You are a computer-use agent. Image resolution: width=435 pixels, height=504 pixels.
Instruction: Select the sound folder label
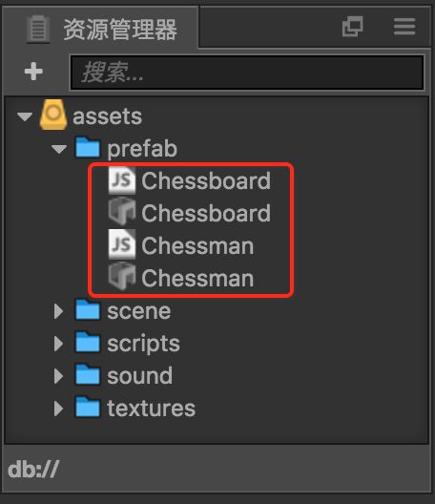point(139,376)
